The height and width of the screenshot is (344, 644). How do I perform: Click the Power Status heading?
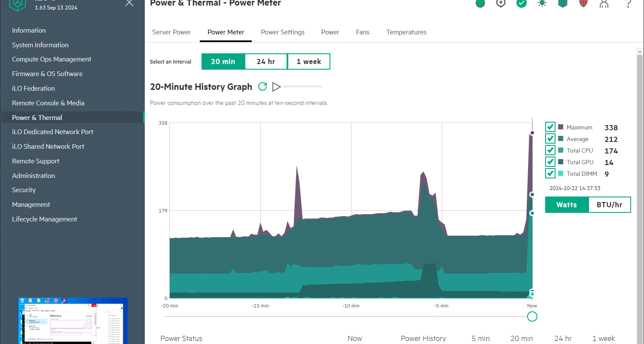tap(181, 338)
